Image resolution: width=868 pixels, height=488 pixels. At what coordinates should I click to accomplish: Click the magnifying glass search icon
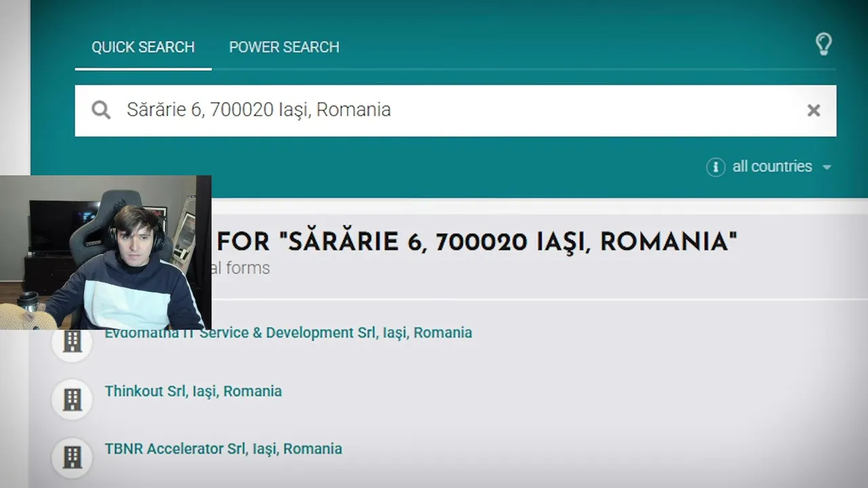101,110
